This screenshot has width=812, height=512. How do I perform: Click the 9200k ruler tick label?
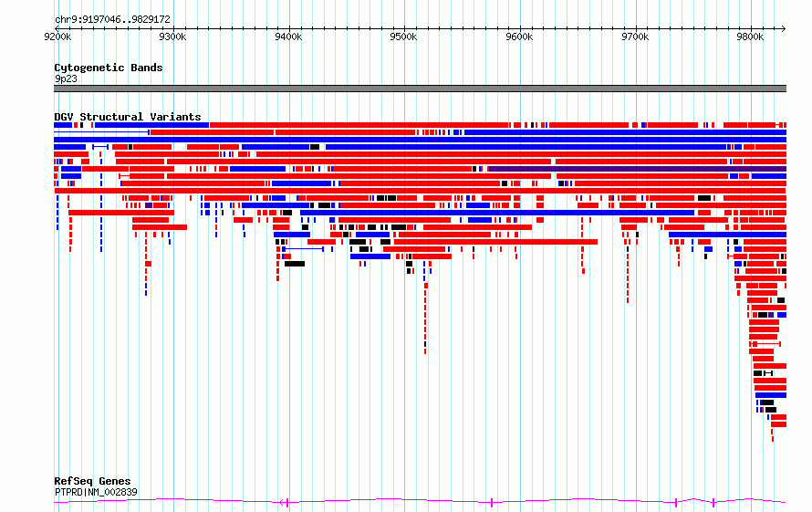57,37
